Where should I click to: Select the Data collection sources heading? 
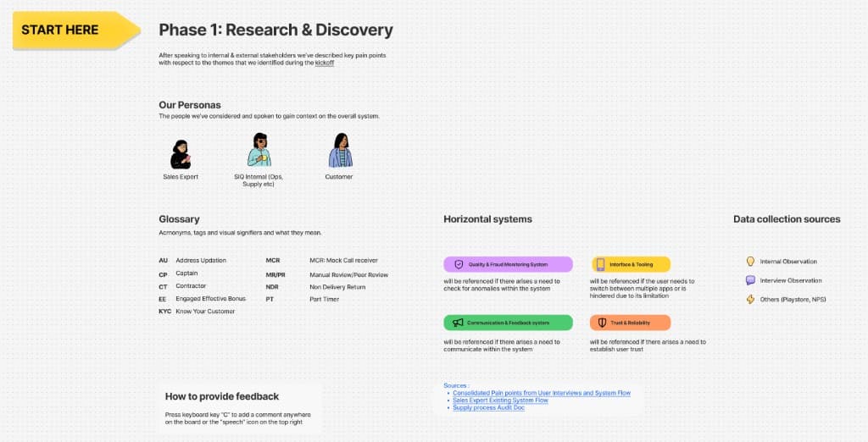[787, 219]
